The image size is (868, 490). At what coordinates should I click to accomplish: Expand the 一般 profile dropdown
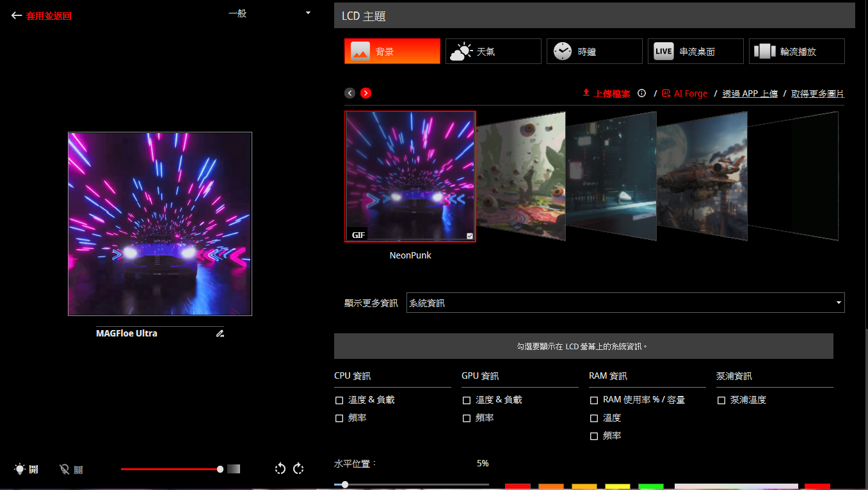point(269,13)
